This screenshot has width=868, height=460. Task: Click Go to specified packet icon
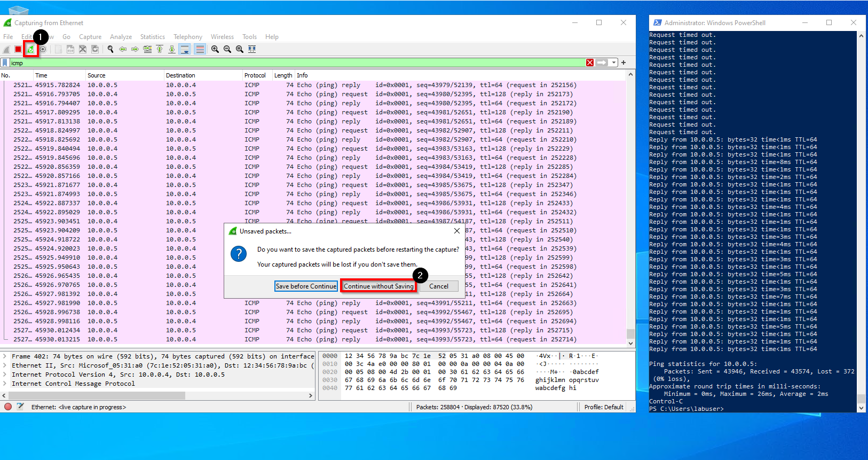(147, 49)
